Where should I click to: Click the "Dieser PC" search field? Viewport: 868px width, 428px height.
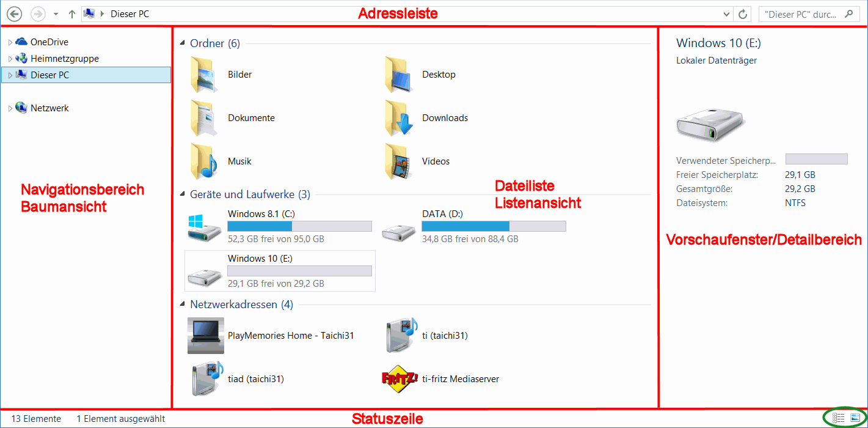point(801,14)
